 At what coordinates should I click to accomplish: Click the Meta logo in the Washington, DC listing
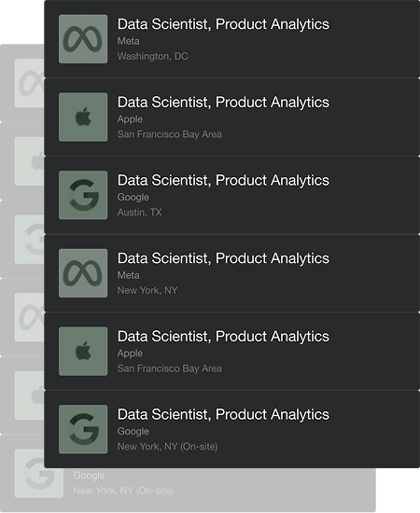tap(83, 39)
